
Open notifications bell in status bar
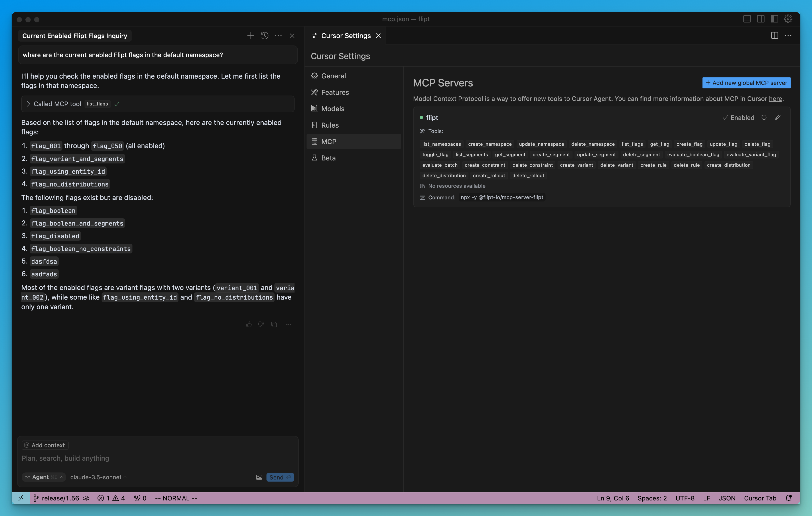pos(789,498)
